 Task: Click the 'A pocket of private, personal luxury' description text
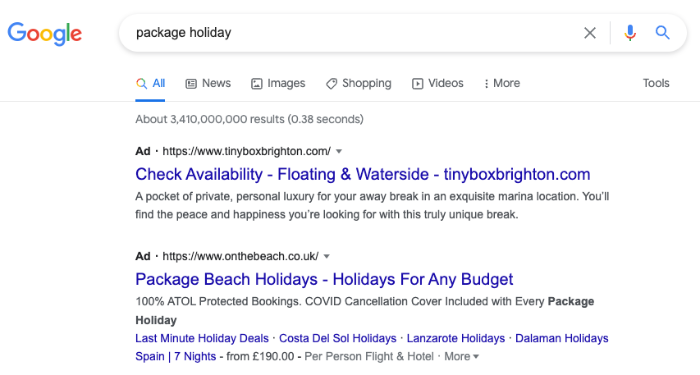pos(372,205)
